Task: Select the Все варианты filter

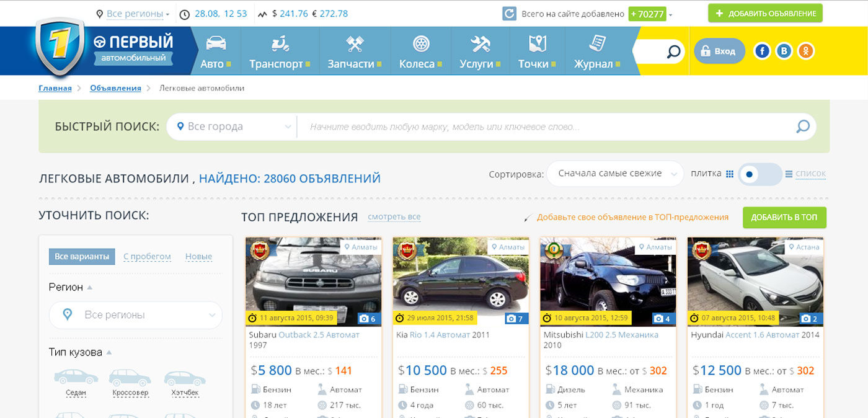Action: pyautogui.click(x=82, y=257)
